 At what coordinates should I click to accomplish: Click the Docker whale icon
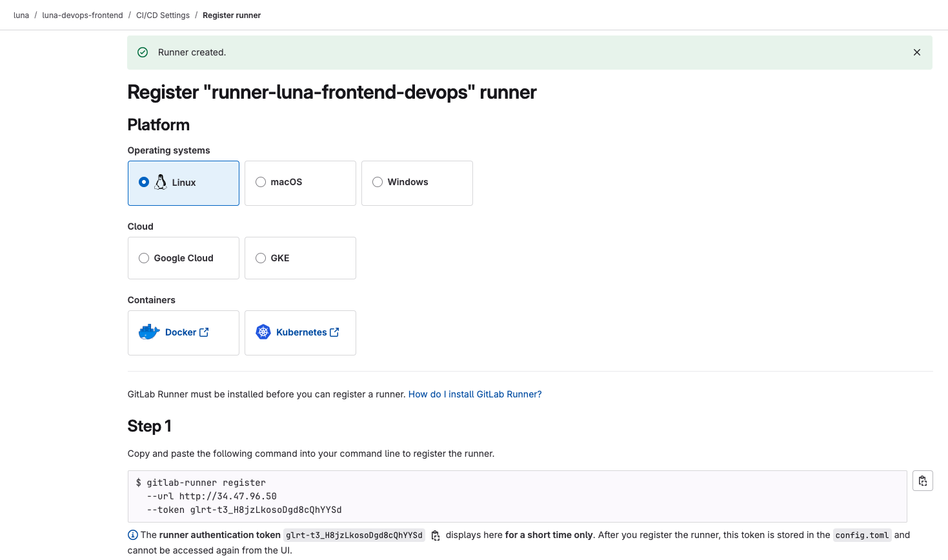149,332
